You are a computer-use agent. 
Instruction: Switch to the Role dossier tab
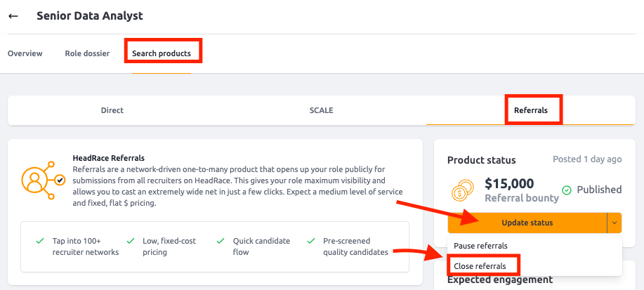pos(87,53)
